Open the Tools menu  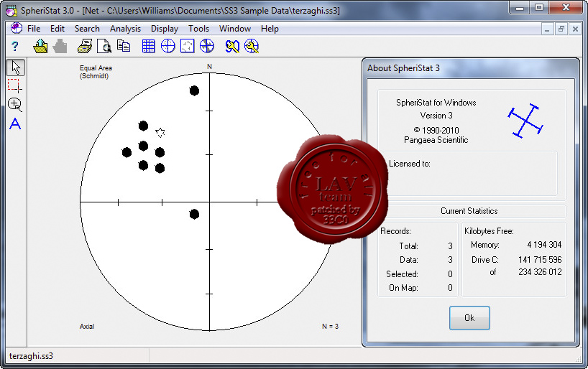[198, 29]
